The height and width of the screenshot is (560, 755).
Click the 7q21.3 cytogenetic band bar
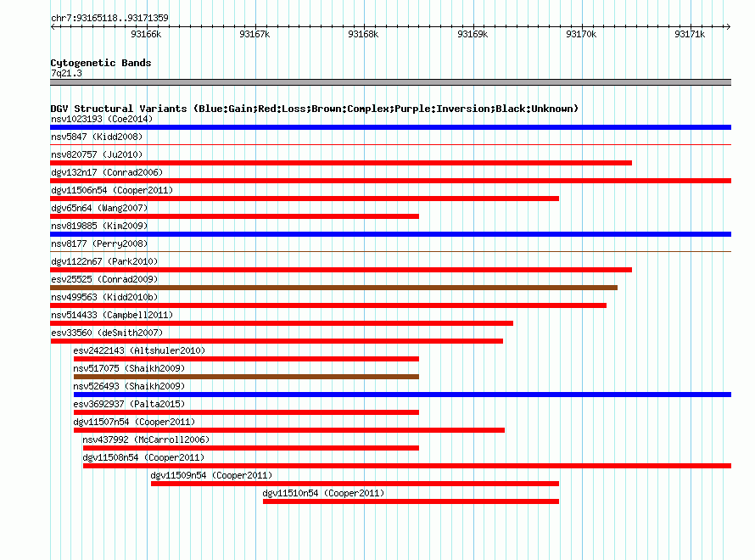click(390, 82)
